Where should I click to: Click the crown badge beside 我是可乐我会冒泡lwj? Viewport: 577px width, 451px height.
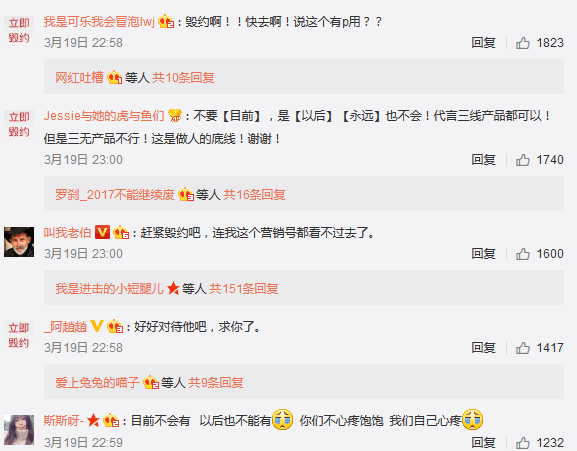click(166, 22)
